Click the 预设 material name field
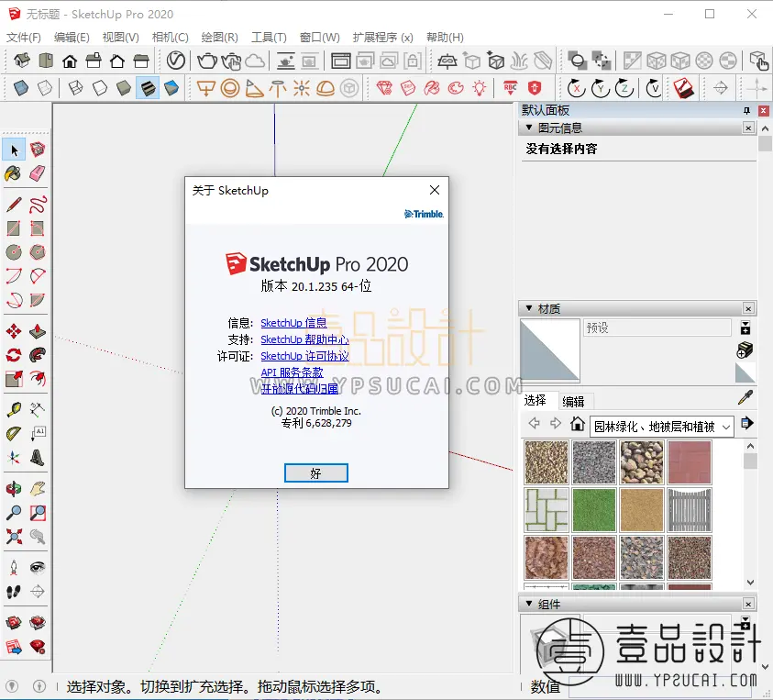 tap(657, 328)
